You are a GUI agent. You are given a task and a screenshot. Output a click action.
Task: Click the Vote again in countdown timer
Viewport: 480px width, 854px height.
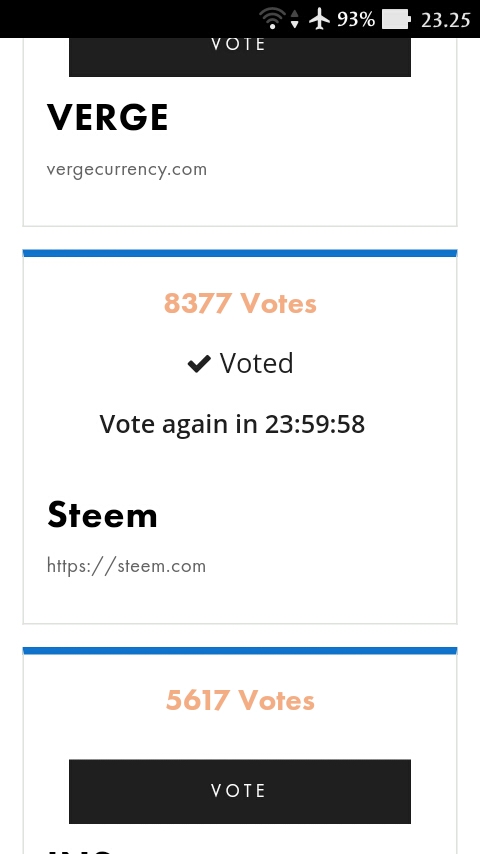(x=232, y=424)
